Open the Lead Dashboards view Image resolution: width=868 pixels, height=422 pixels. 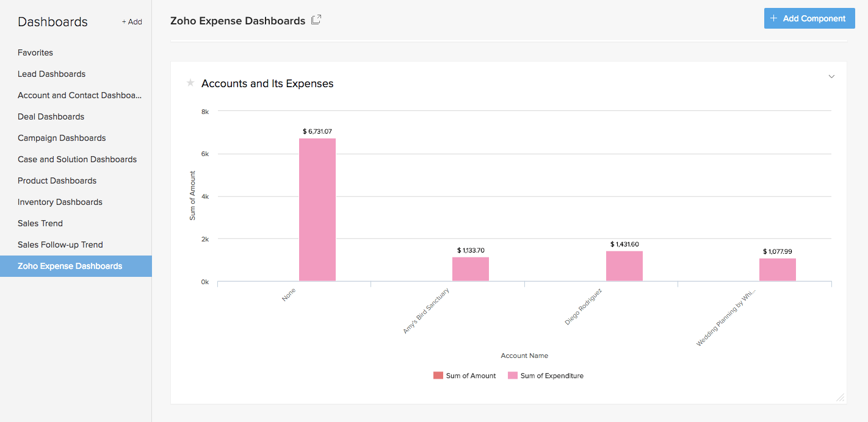(x=51, y=74)
